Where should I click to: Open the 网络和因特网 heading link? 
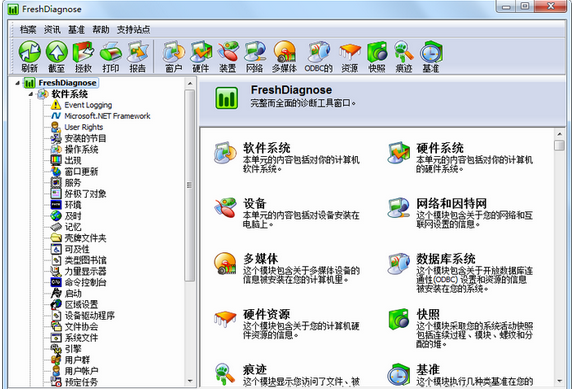click(452, 204)
